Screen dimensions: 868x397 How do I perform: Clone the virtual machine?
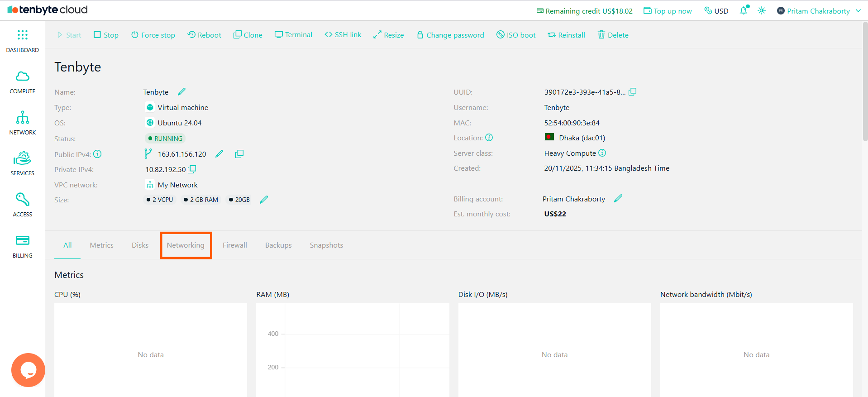tap(248, 35)
